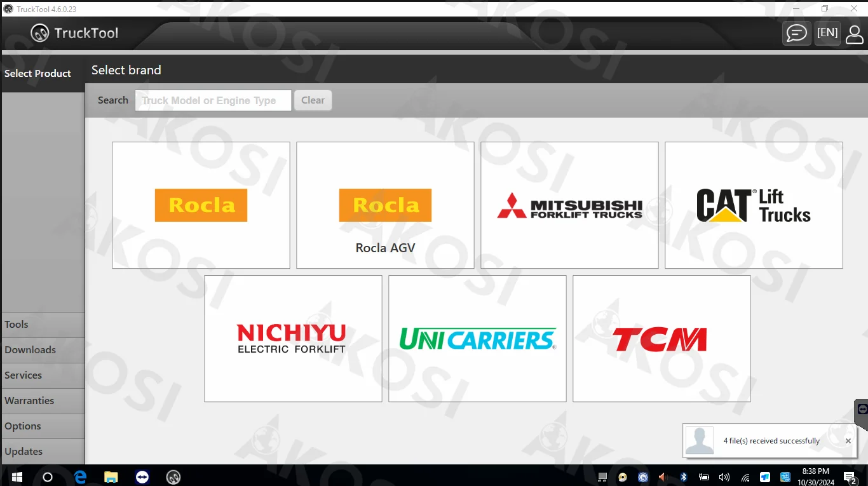Viewport: 868px width, 486px height.
Task: Dismiss the files received notification
Action: pos(848,441)
